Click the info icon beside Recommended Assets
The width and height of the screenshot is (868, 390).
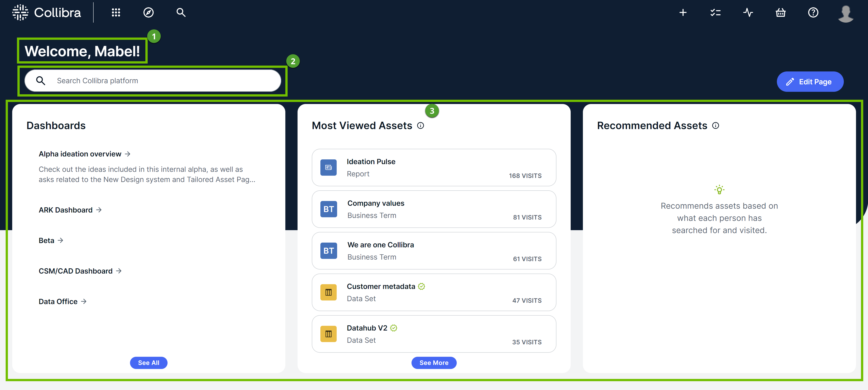coord(716,125)
